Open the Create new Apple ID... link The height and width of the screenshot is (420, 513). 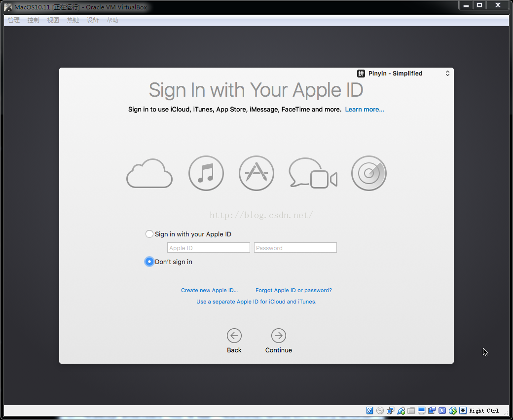209,290
